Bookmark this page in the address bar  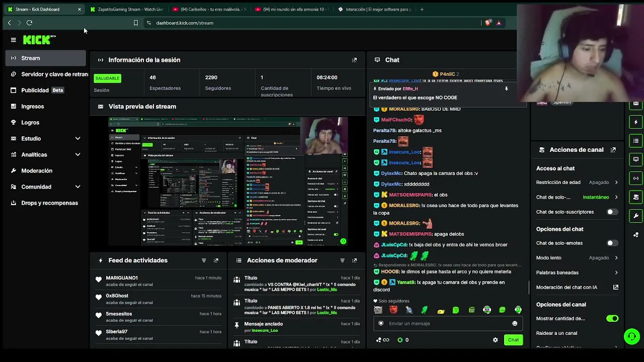pos(135,23)
